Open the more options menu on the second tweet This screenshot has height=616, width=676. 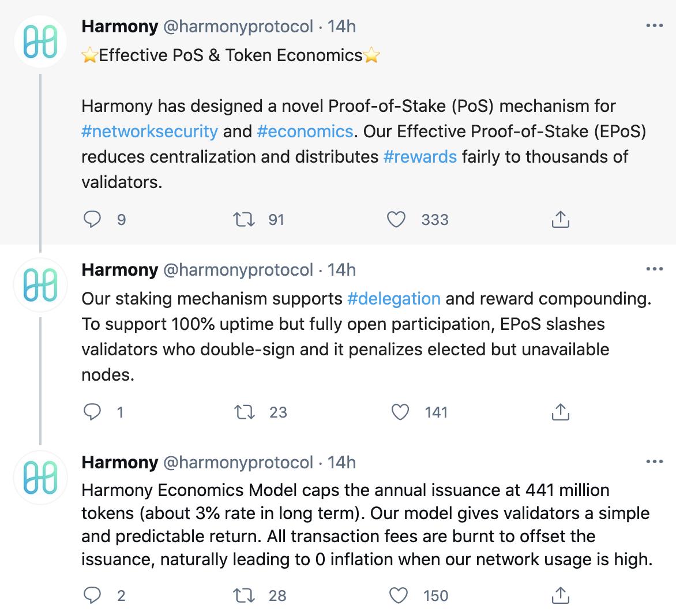[x=655, y=268]
